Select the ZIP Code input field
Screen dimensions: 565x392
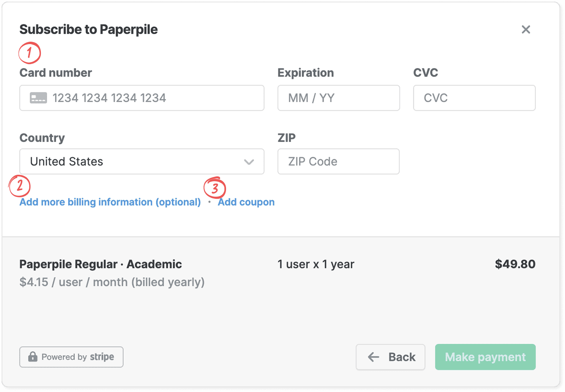(339, 162)
